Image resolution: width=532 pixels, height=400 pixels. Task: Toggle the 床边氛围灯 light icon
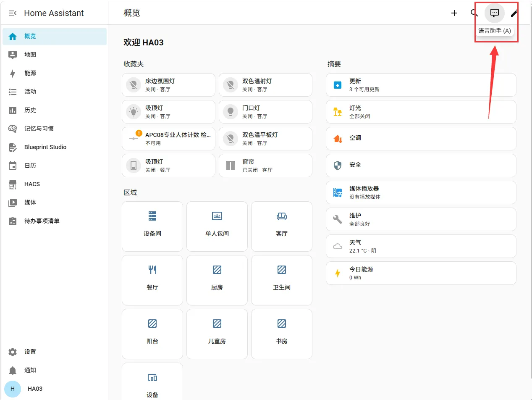(x=134, y=85)
